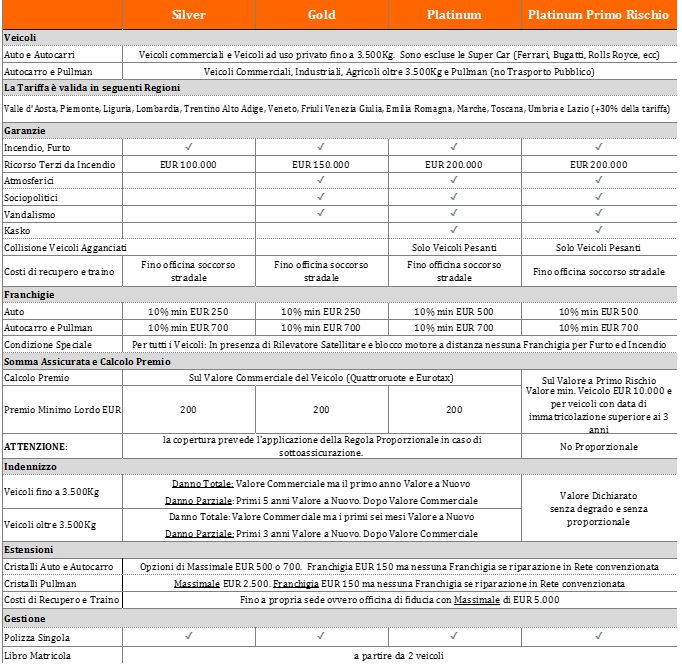Click the Sociopolitici row label

click(31, 198)
